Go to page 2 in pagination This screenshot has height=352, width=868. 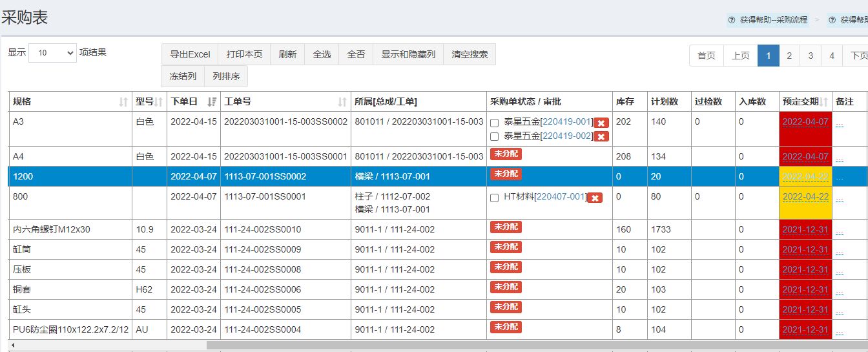point(789,56)
